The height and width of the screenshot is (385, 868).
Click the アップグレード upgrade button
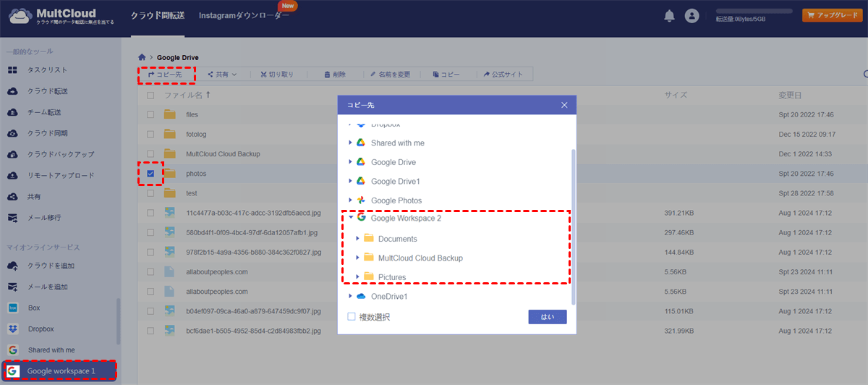point(832,15)
